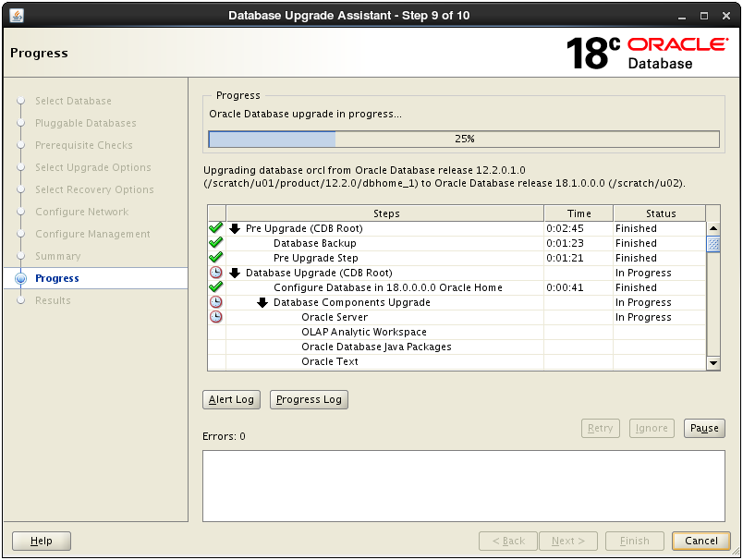Viewport: 743px width, 560px height.
Task: Click the disabled Retry button
Action: pyautogui.click(x=601, y=428)
